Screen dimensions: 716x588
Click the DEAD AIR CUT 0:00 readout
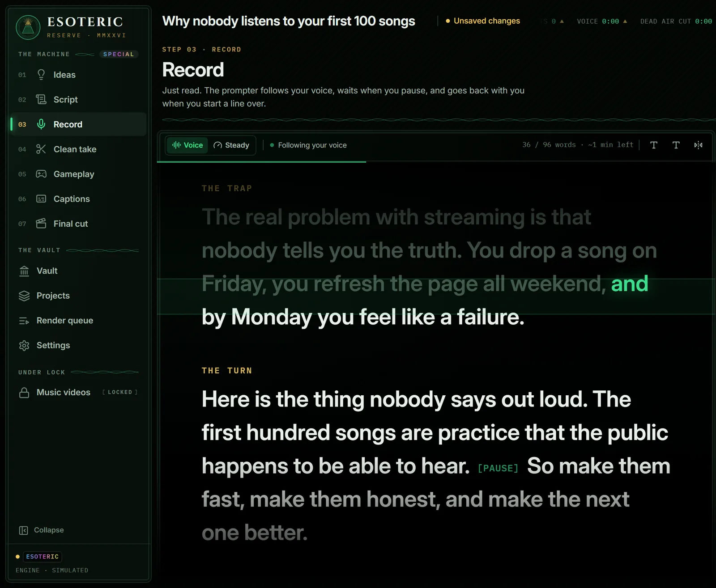(x=676, y=21)
